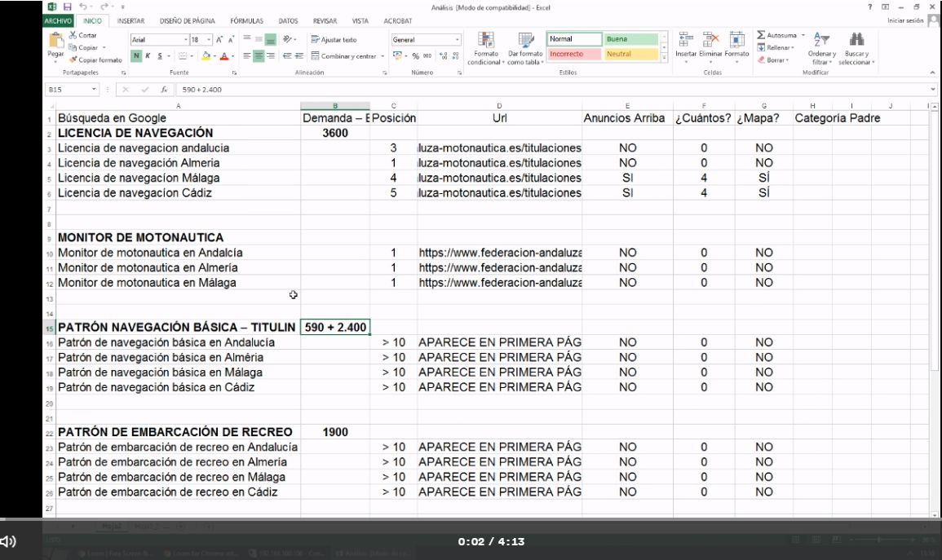Image resolution: width=942 pixels, height=560 pixels.
Task: Save workbook with Quick Access icon
Action: 69,7
